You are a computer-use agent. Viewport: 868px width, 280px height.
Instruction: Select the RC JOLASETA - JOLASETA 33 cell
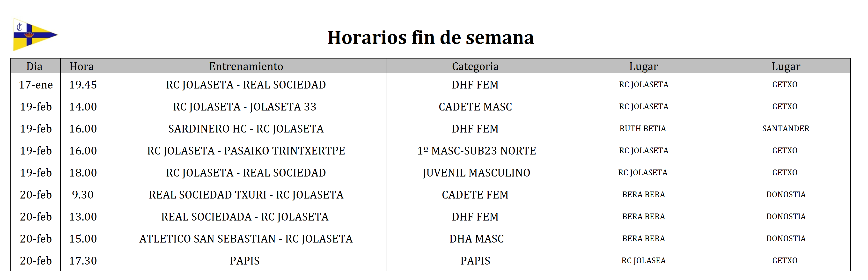click(x=245, y=106)
